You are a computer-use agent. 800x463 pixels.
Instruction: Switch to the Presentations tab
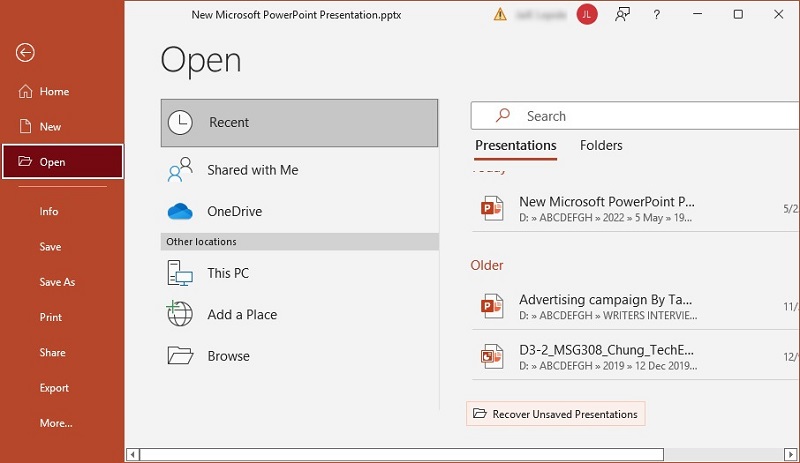point(516,145)
